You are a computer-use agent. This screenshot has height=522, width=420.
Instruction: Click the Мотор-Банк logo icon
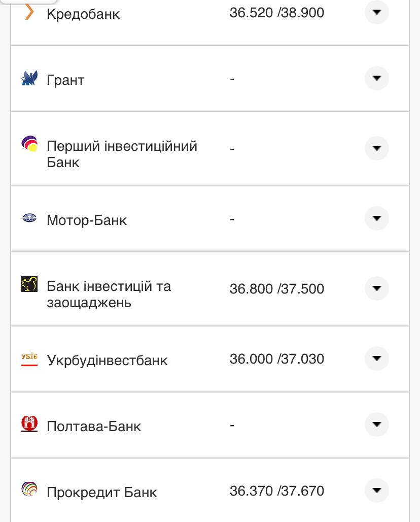point(29,219)
